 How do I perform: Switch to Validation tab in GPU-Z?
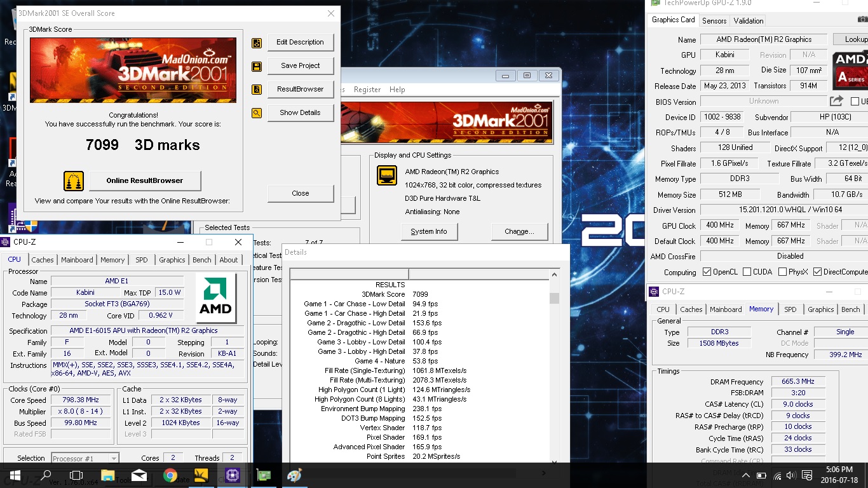point(748,21)
